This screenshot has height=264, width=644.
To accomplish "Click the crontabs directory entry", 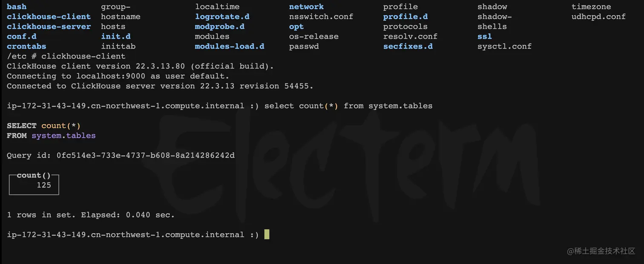I will click(26, 46).
